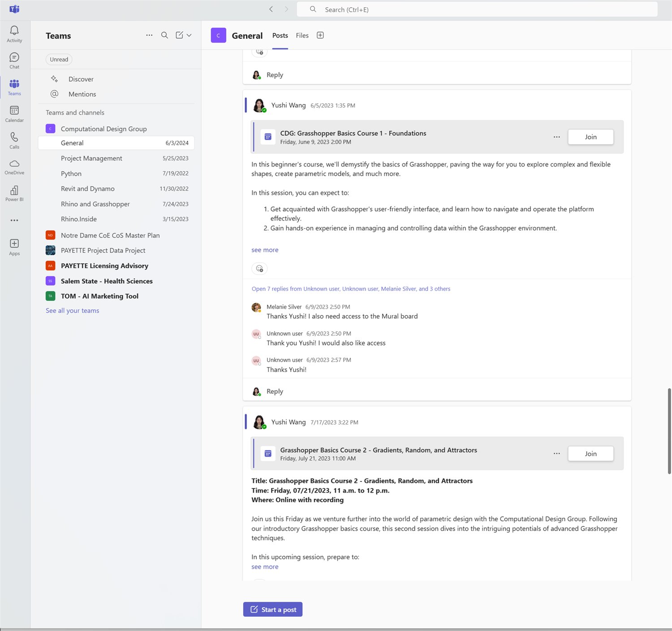
Task: Open Melanie Silver's profile picture
Action: point(256,307)
